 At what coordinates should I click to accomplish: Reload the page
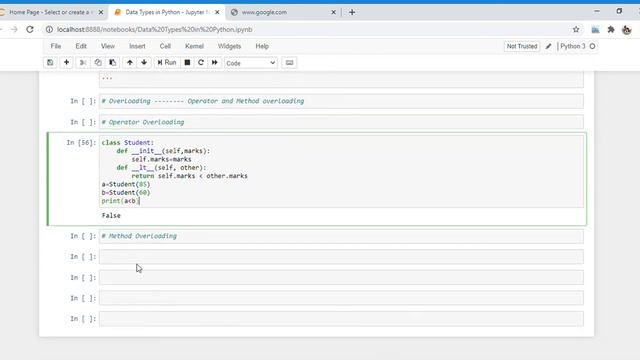(30, 29)
